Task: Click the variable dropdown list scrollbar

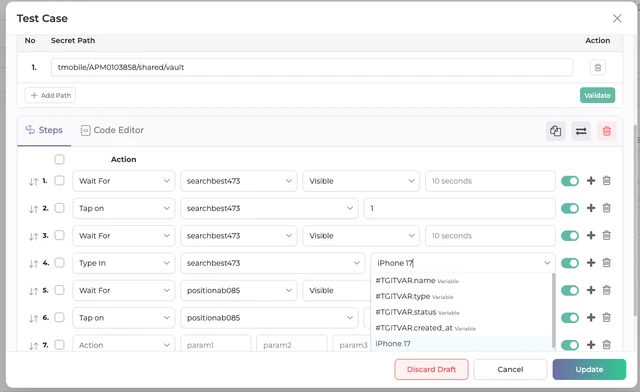Action: click(x=553, y=310)
